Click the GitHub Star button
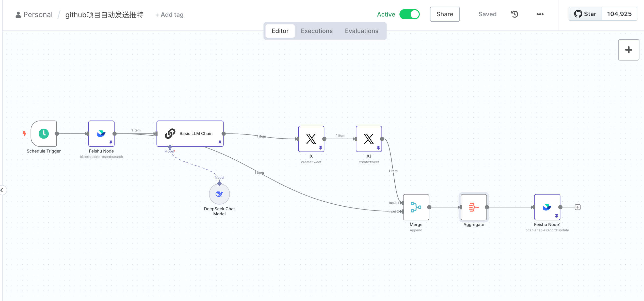Screen dimensions: 644x301 [585, 14]
